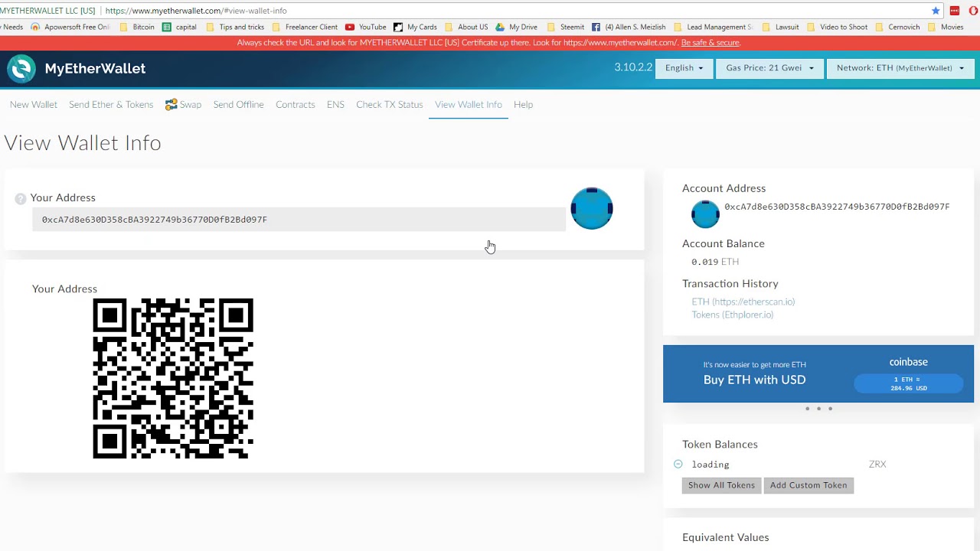Click the Show All Tokens button
The width and height of the screenshot is (980, 551).
click(721, 485)
